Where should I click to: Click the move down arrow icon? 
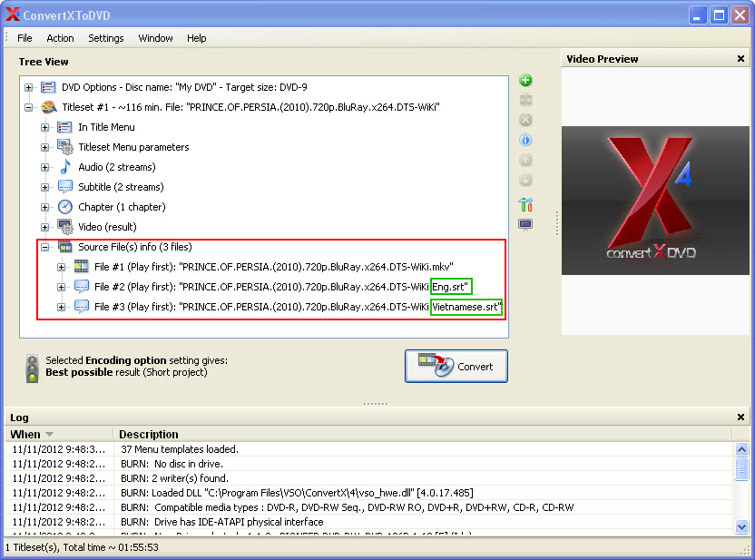(525, 180)
